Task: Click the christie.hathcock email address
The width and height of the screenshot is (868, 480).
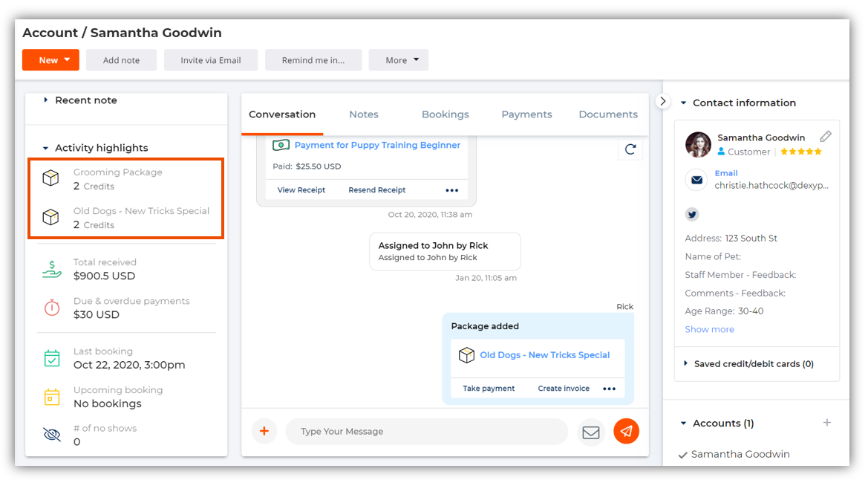Action: click(x=771, y=185)
